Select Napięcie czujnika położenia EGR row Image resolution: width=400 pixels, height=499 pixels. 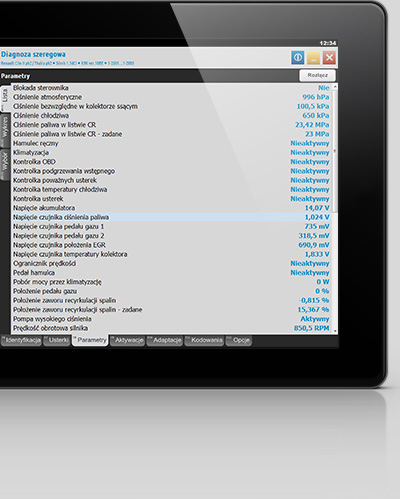click(172, 245)
